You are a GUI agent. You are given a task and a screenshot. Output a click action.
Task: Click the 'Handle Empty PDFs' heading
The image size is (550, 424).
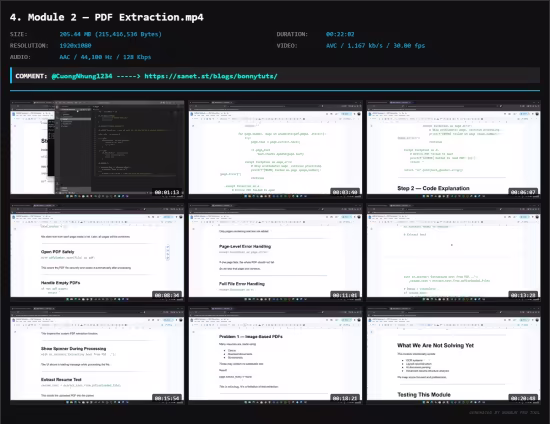point(60,283)
